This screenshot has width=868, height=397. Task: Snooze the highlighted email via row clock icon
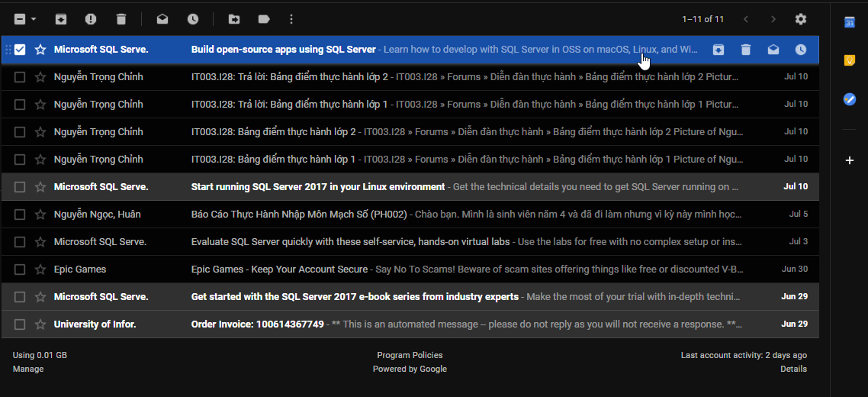tap(800, 50)
